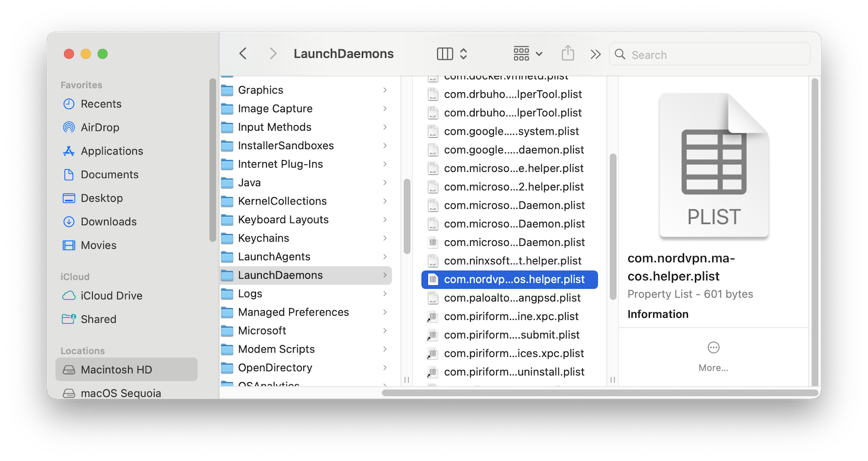Open Documents in the sidebar
The image size is (868, 461).
tap(126, 175)
